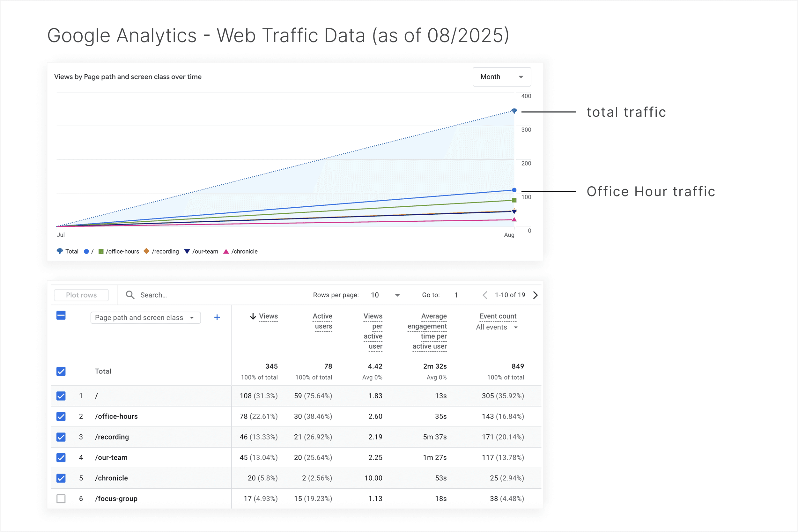The width and height of the screenshot is (798, 532).
Task: Go to the previous page of rows
Action: point(485,295)
